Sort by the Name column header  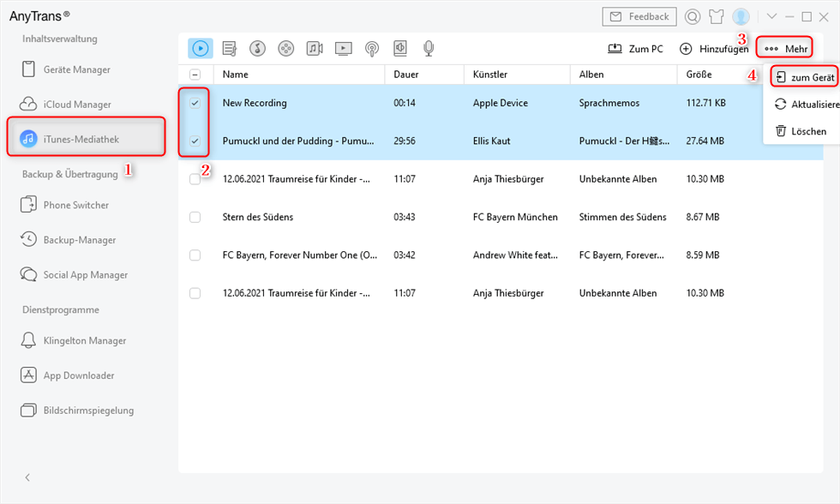point(235,75)
